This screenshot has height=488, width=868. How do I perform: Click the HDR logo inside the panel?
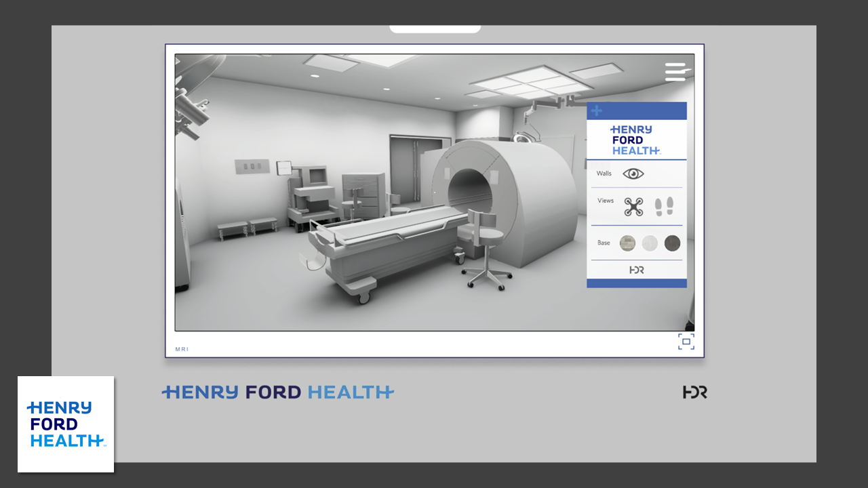point(637,270)
